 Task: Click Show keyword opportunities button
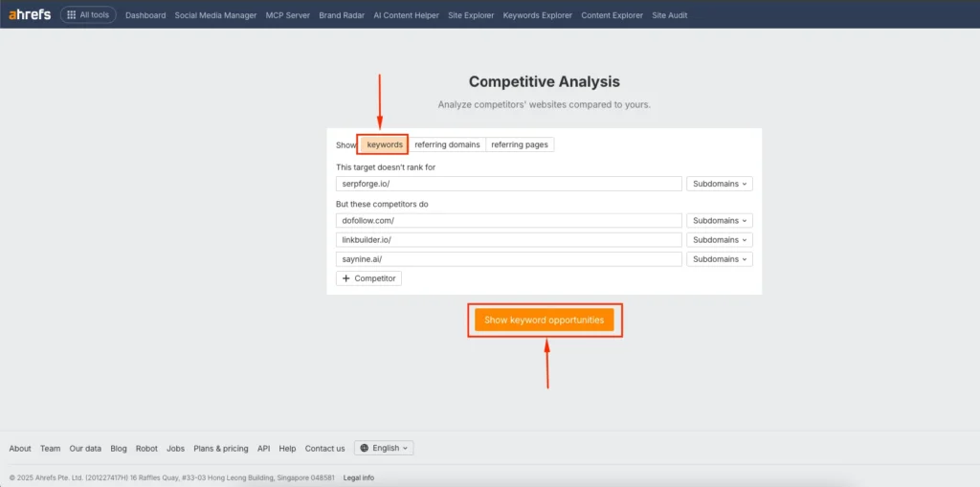click(544, 321)
